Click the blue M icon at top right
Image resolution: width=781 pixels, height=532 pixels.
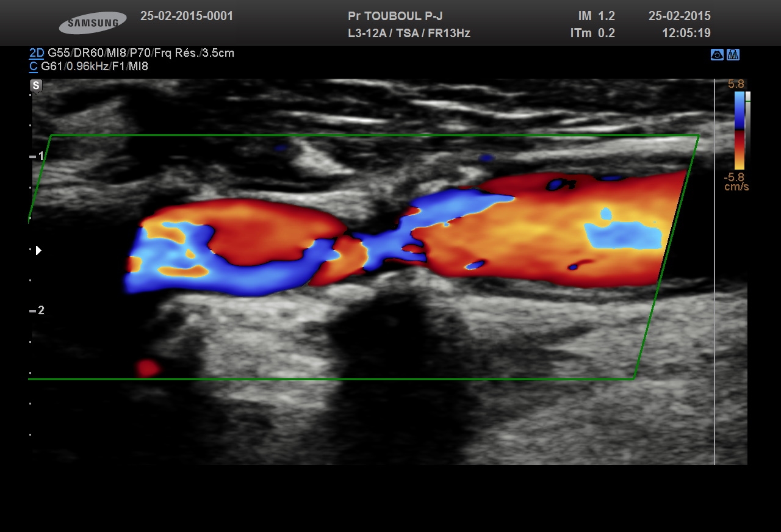733,55
